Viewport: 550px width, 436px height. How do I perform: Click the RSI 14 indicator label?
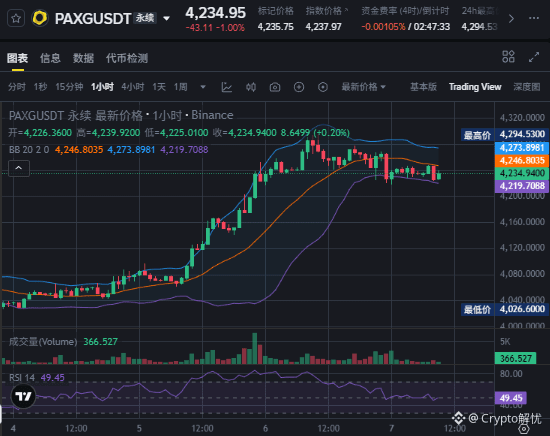[x=22, y=378]
